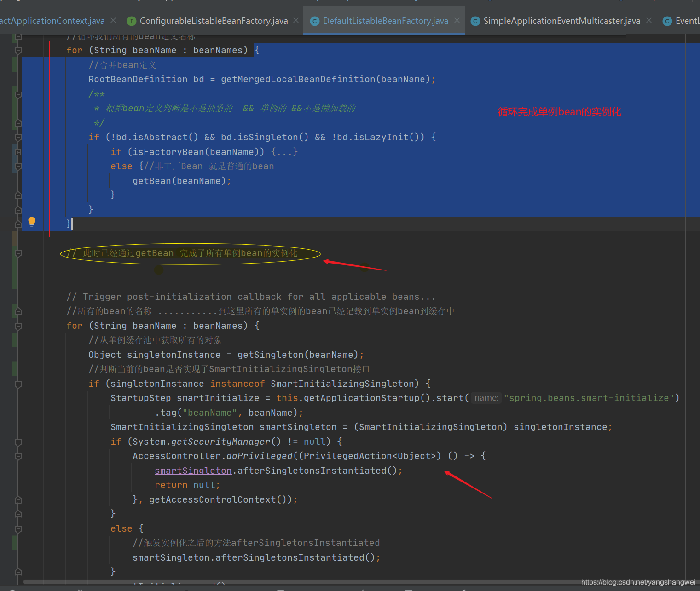
Task: Close the SimpleApplicationEventMulticaster.java tab
Action: click(x=649, y=20)
